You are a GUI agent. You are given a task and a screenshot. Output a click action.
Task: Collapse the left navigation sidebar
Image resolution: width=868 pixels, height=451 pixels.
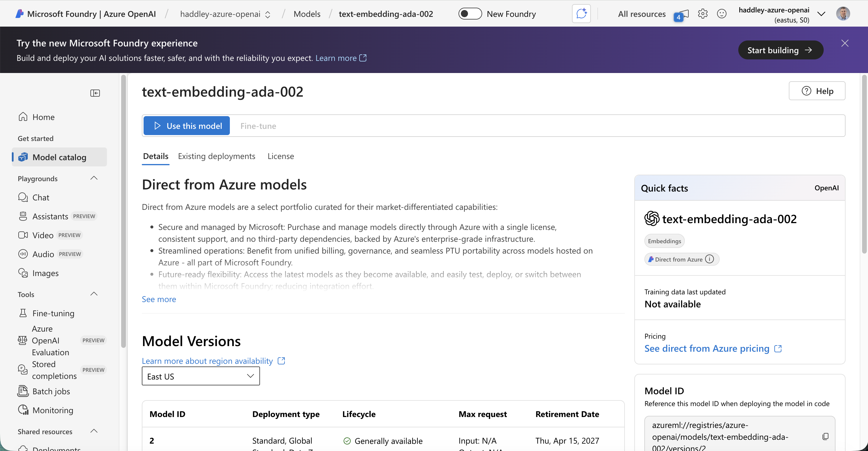point(95,93)
